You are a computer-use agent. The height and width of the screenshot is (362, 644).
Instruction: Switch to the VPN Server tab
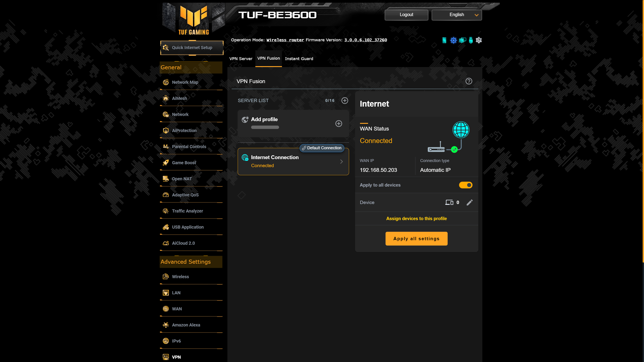[241, 59]
